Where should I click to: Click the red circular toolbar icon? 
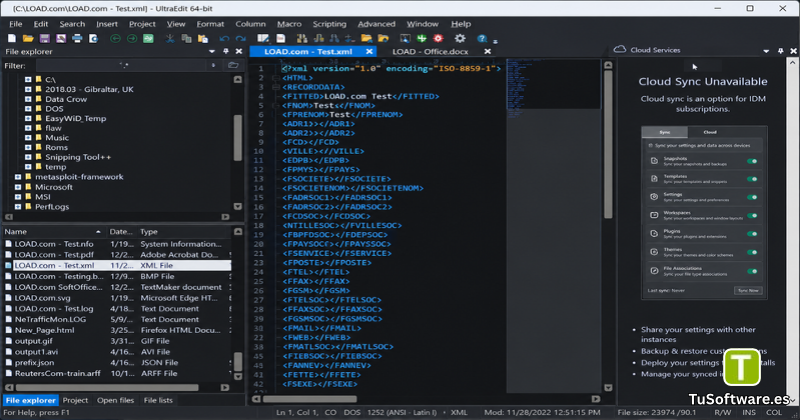(x=438, y=38)
